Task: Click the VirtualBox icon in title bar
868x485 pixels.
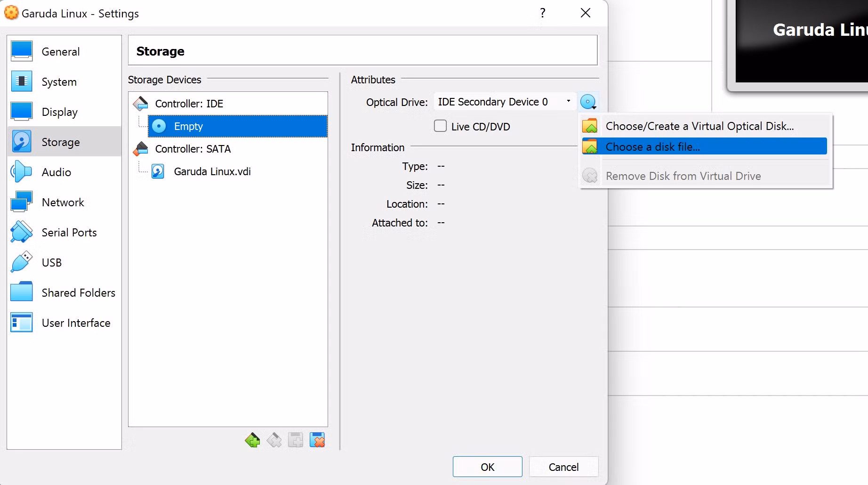Action: [11, 13]
